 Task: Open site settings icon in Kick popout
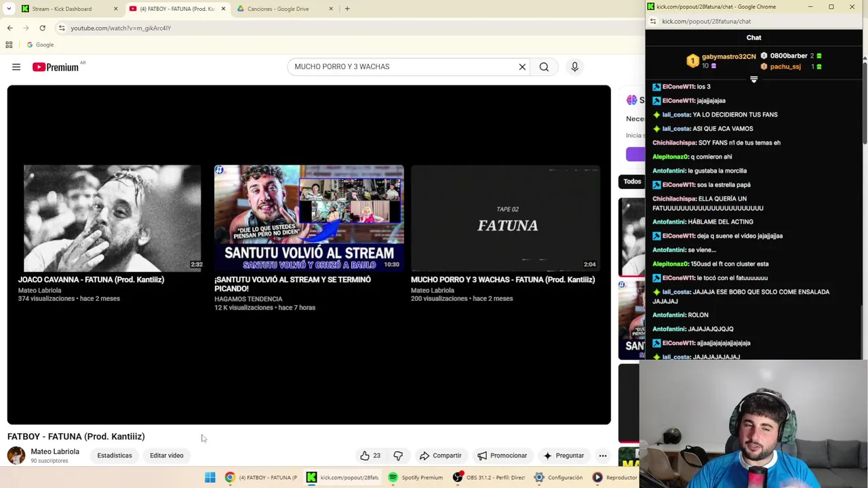click(x=653, y=21)
